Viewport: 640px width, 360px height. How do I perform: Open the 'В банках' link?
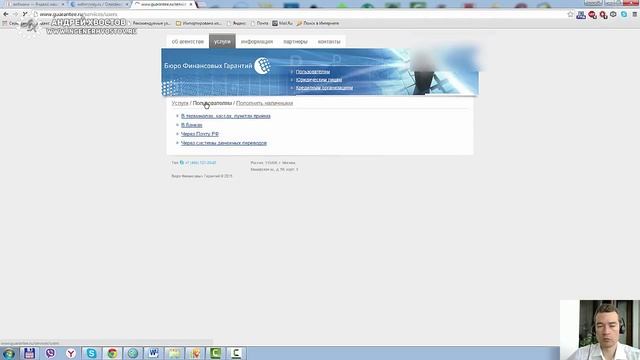click(191, 125)
